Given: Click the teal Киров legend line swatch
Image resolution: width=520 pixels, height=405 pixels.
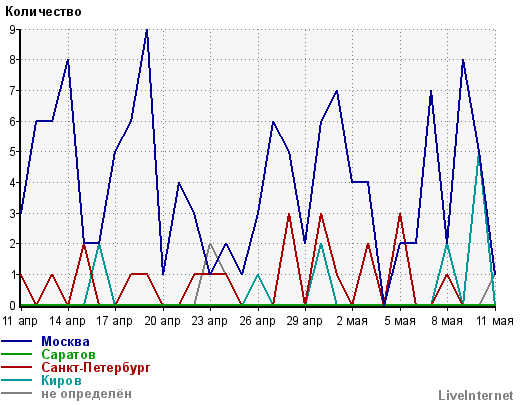Looking at the screenshot, I should pos(17,380).
